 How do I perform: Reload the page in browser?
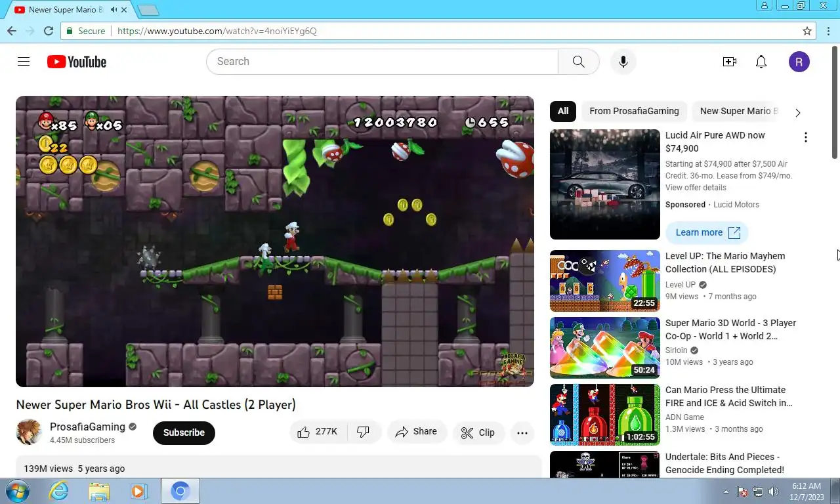[48, 31]
